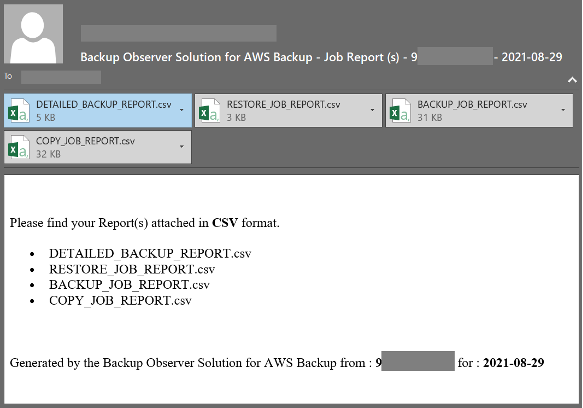Open dropdown arrow for RESTORE_JOB_REPORT.csv attachment
583x408 pixels.
point(372,110)
